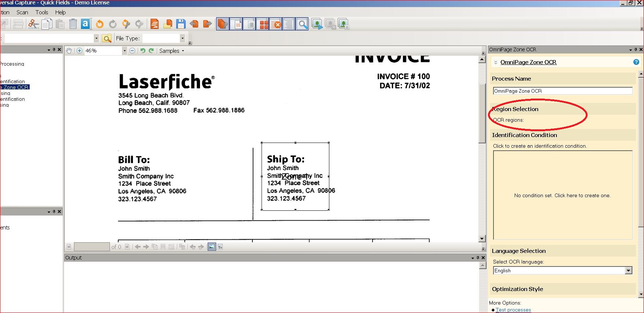Viewport: 644px width, 313px height.
Task: Pin the Output pane
Action: click(x=478, y=258)
